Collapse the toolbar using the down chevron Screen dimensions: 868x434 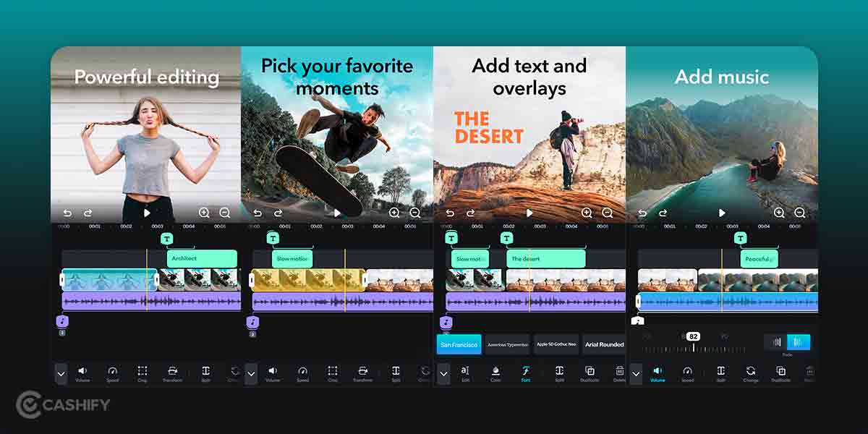(x=61, y=373)
